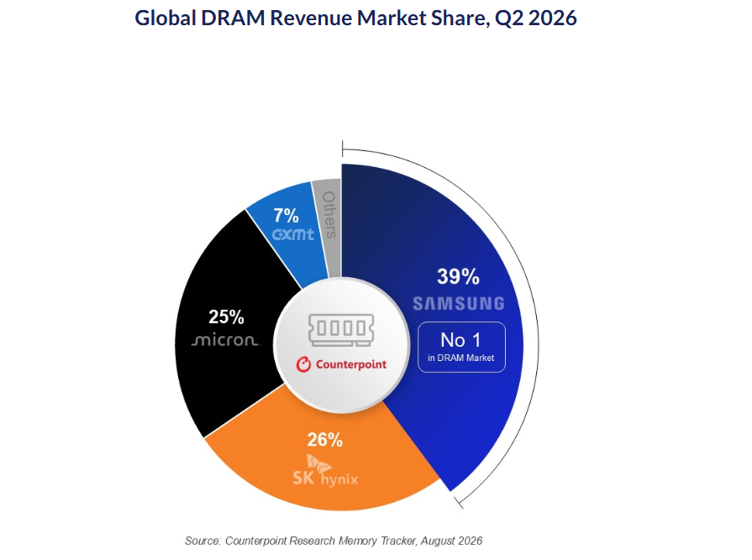Click the RAM memory module icon in center

[341, 330]
